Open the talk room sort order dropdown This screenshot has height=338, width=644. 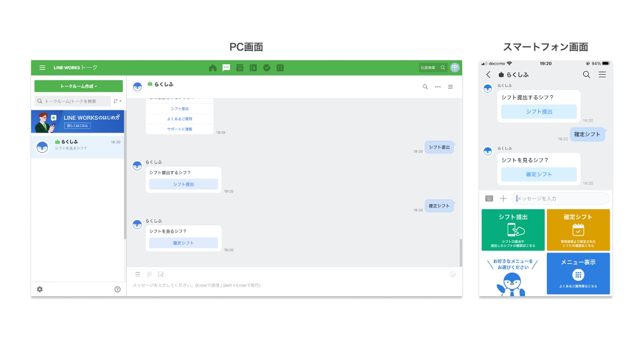point(117,101)
